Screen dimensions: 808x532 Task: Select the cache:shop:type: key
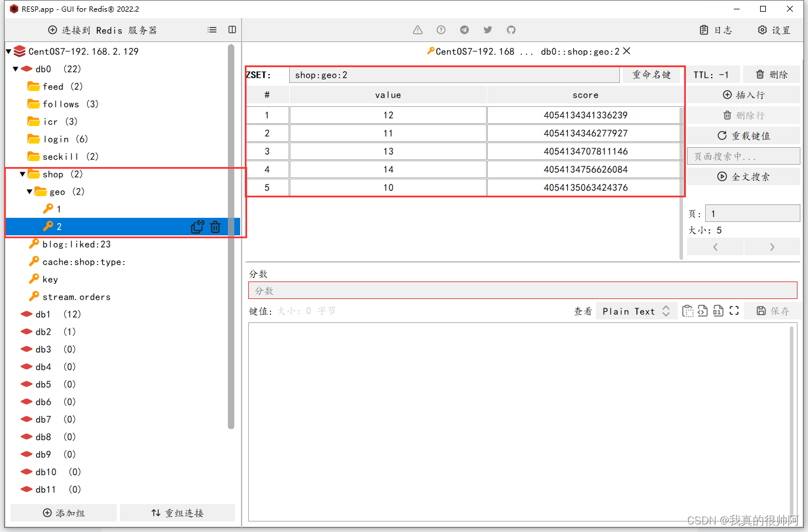click(84, 262)
